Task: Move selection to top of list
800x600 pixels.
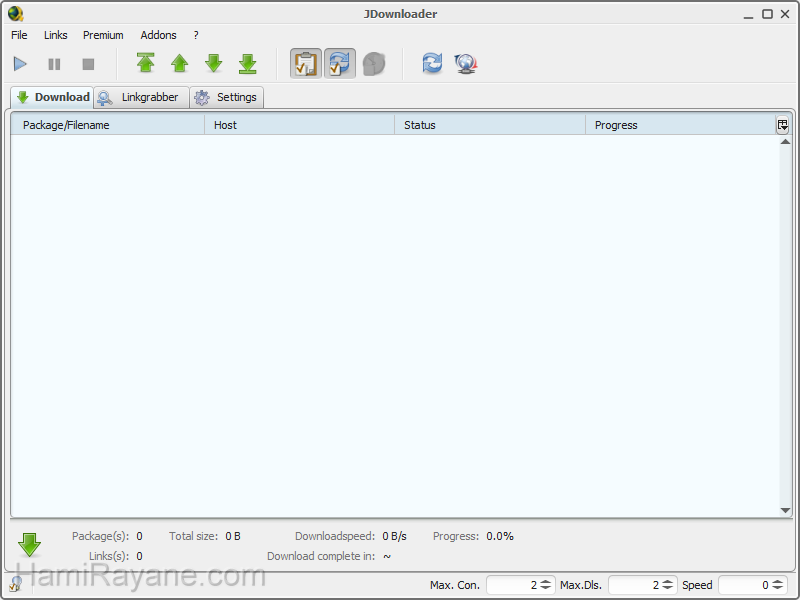Action: click(x=146, y=63)
